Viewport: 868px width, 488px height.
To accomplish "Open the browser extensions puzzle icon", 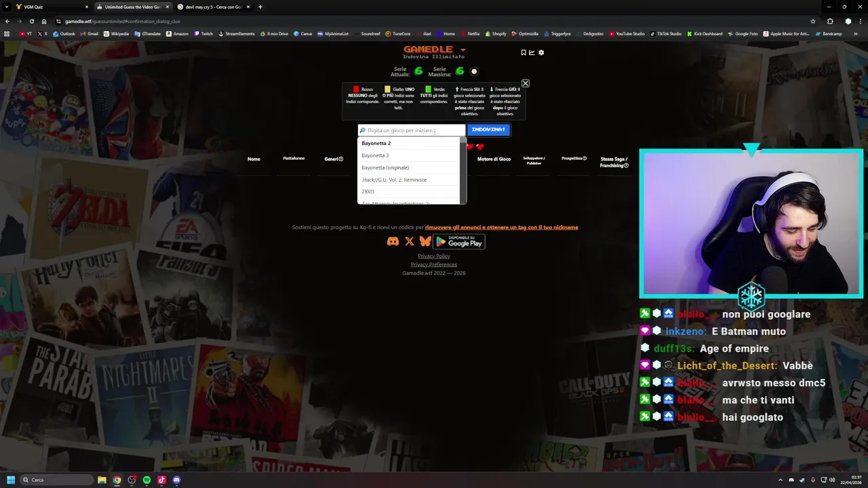I will tap(830, 21).
